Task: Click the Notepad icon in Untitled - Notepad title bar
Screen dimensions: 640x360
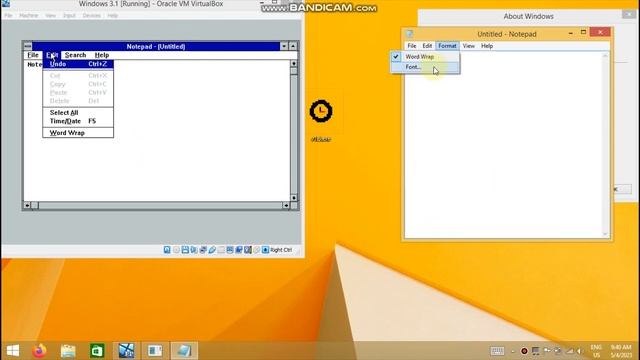Action: (410, 34)
